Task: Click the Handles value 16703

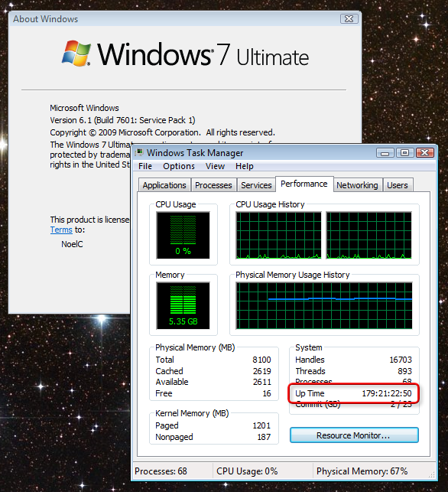Action: (x=401, y=360)
